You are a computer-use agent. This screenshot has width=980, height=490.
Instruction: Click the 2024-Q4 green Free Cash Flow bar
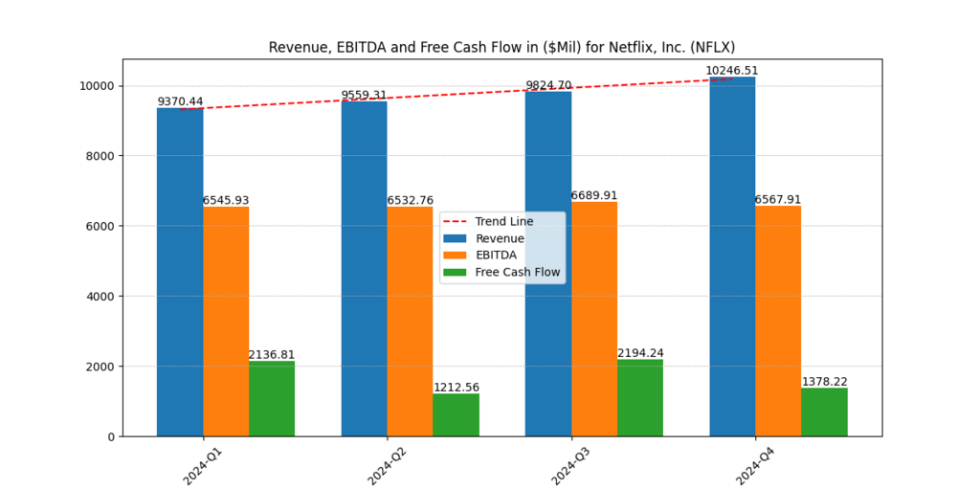pos(824,412)
